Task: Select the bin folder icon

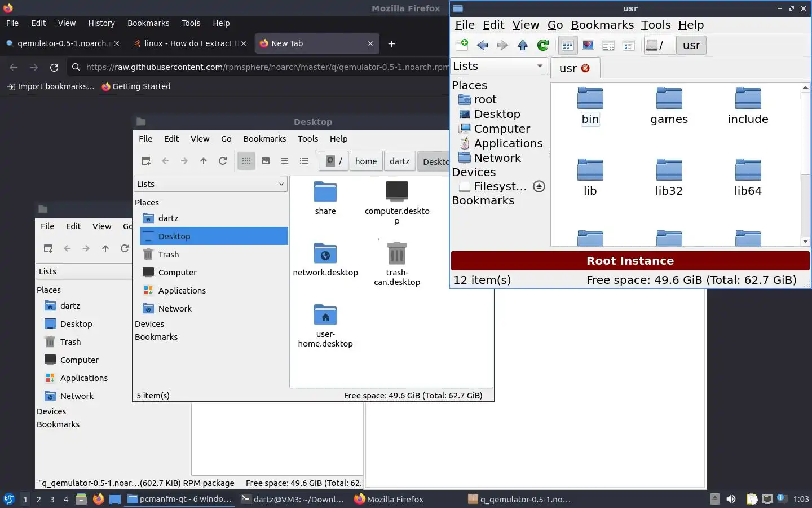Action: (x=590, y=106)
